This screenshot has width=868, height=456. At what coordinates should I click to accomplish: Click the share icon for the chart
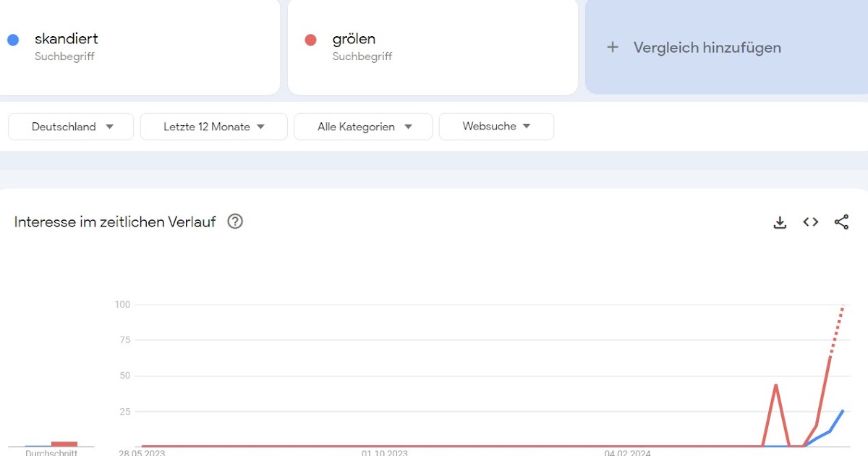pyautogui.click(x=841, y=222)
